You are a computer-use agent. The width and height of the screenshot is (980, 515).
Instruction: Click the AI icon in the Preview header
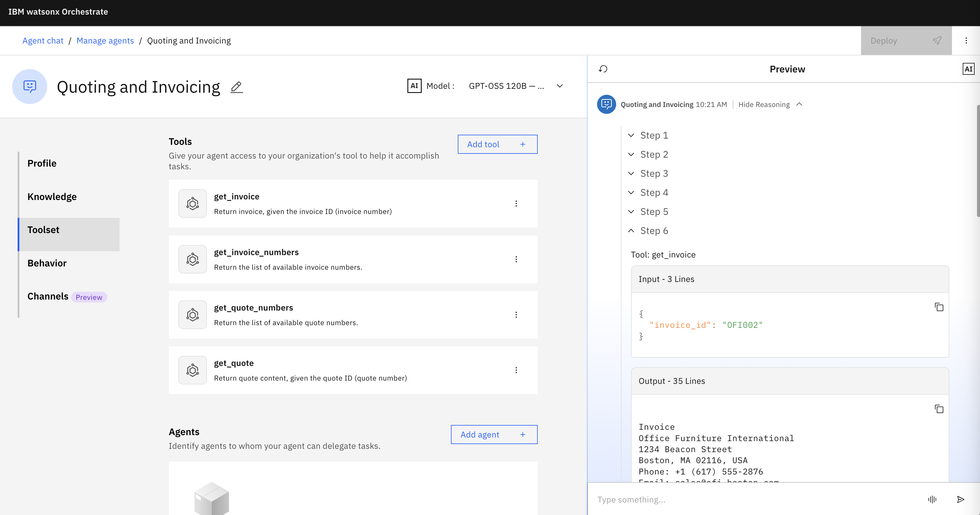(x=968, y=69)
